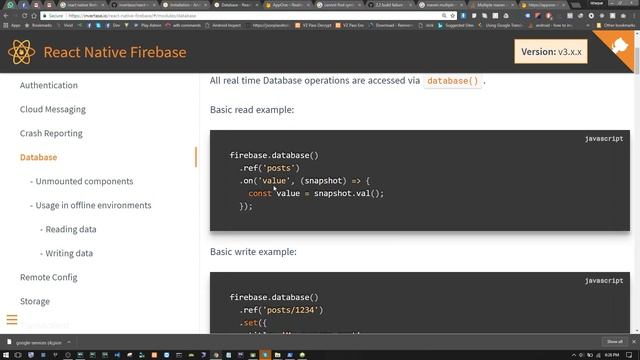This screenshot has height=360, width=640.
Task: Open the Chrome menu three dots
Action: coord(634,16)
